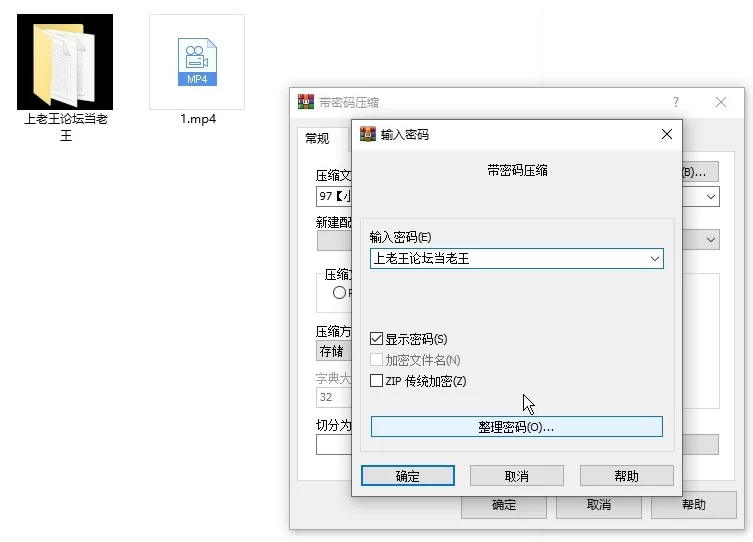753x542 pixels.
Task: Click the 1.mp4 file name label
Action: point(198,119)
